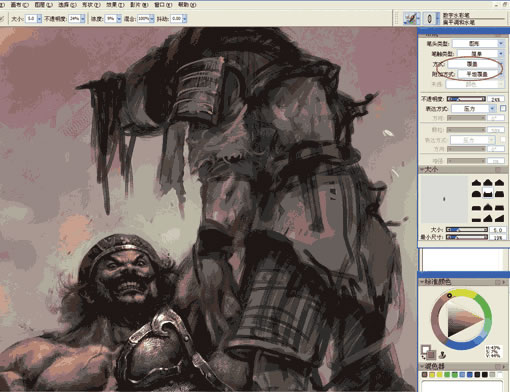The image size is (510, 392).
Task: Click the 不透明度 24% field in property bar
Action: (x=74, y=19)
